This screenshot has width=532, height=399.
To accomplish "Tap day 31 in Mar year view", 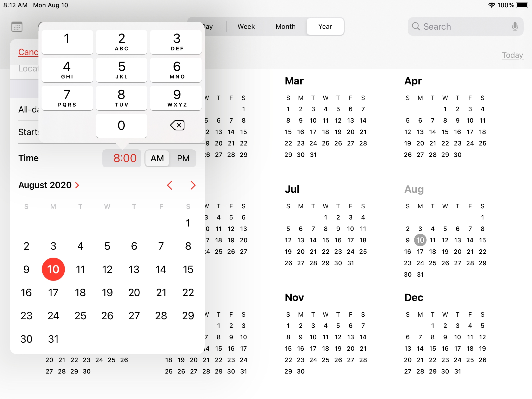I will 313,155.
